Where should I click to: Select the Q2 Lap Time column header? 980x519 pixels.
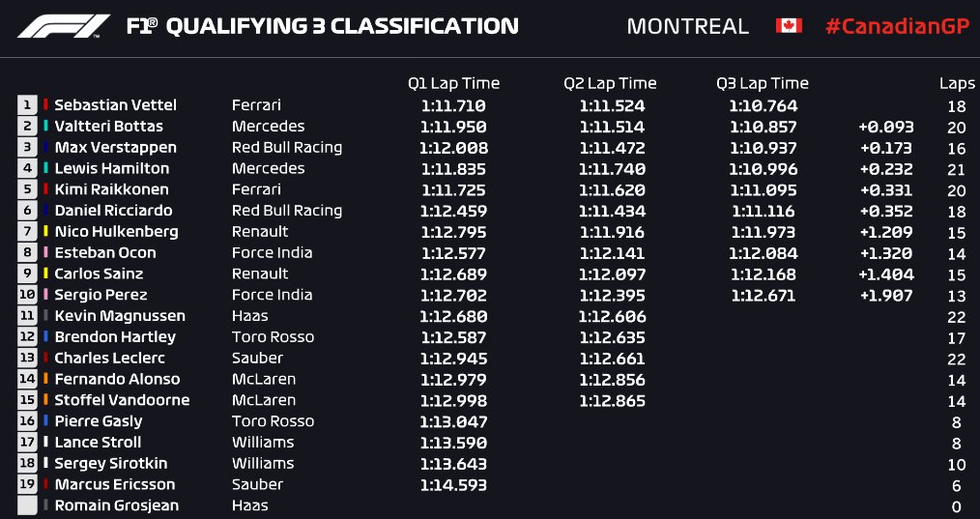610,83
